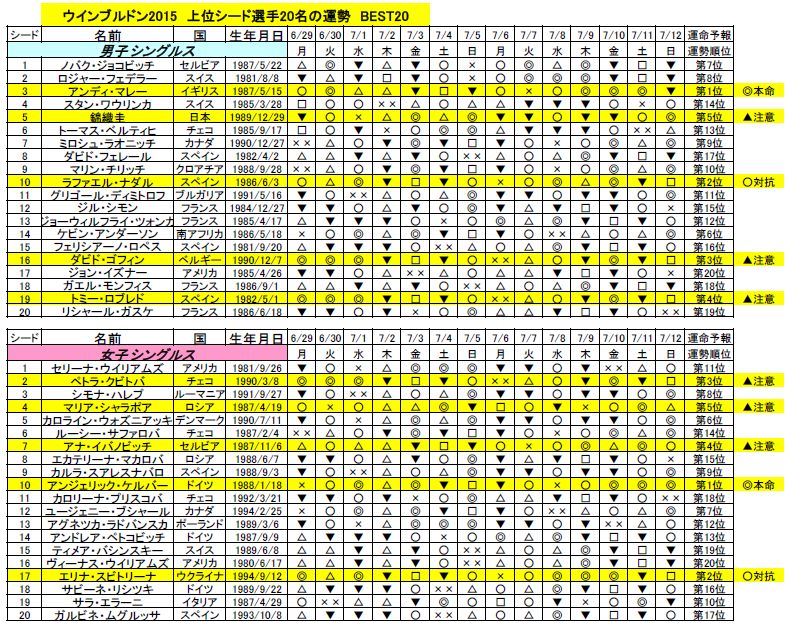Select the ジル・シモン name cell
Viewport: 790px width, 623px height.
[108, 208]
